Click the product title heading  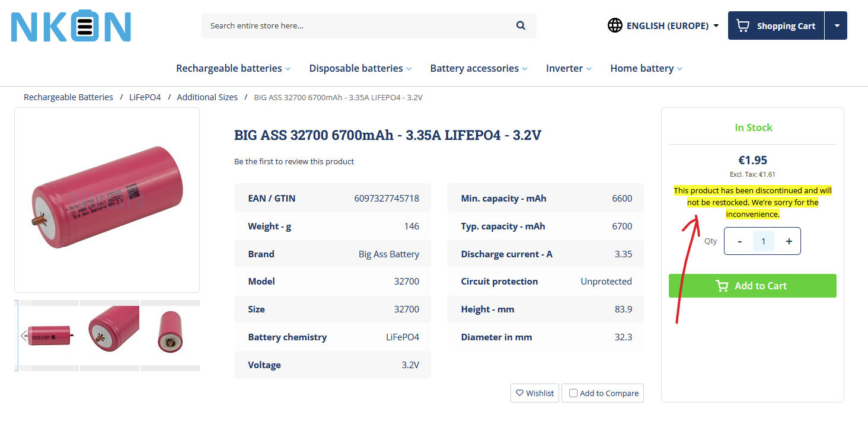(x=388, y=135)
